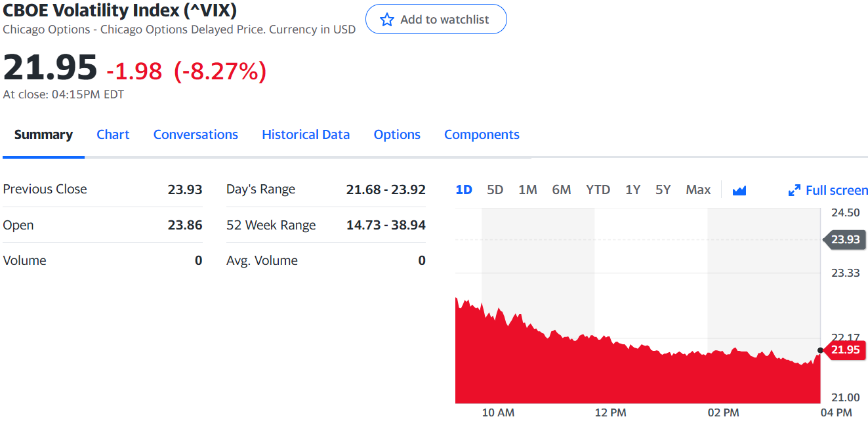Click the 10 AM time axis label
The image size is (868, 421).
pyautogui.click(x=498, y=412)
